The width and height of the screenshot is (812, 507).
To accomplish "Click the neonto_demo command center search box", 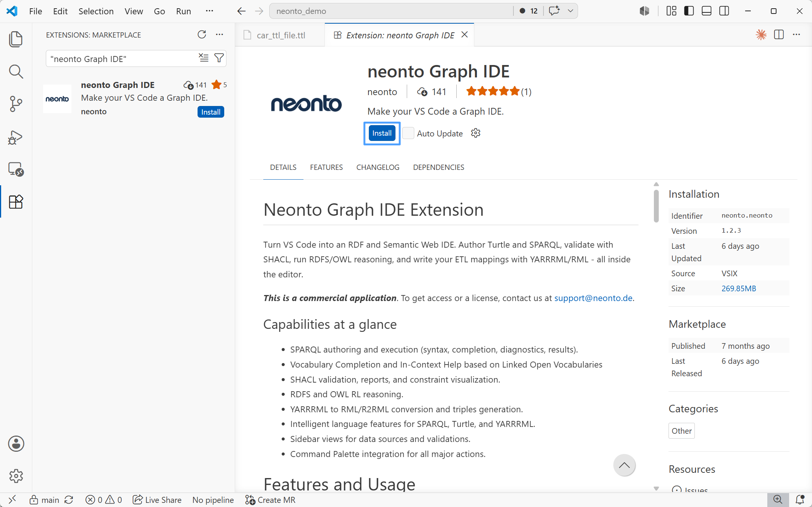I will (391, 11).
